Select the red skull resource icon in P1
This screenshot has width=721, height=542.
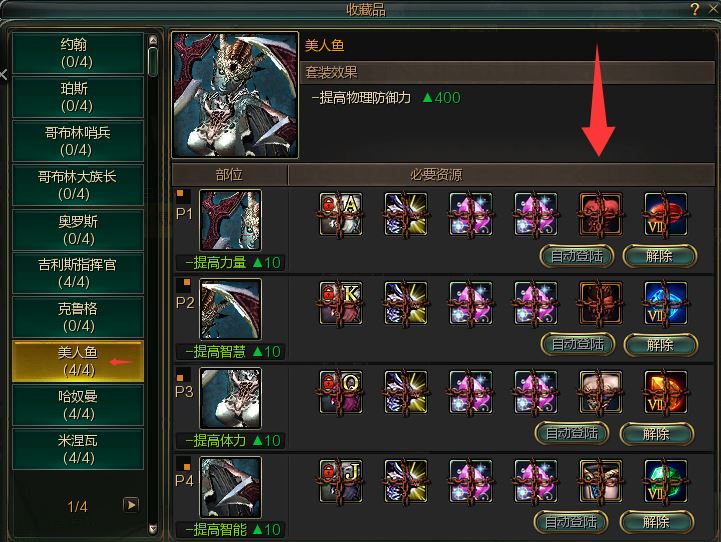click(x=601, y=214)
